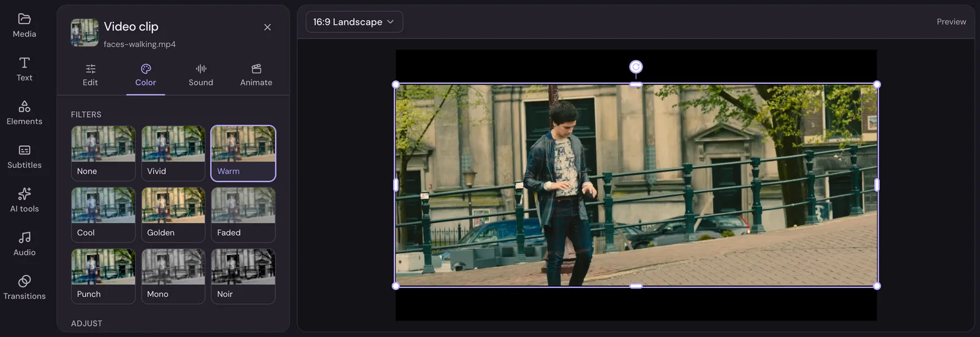Click the bottom edge center handle
The height and width of the screenshot is (337, 980).
(x=636, y=286)
